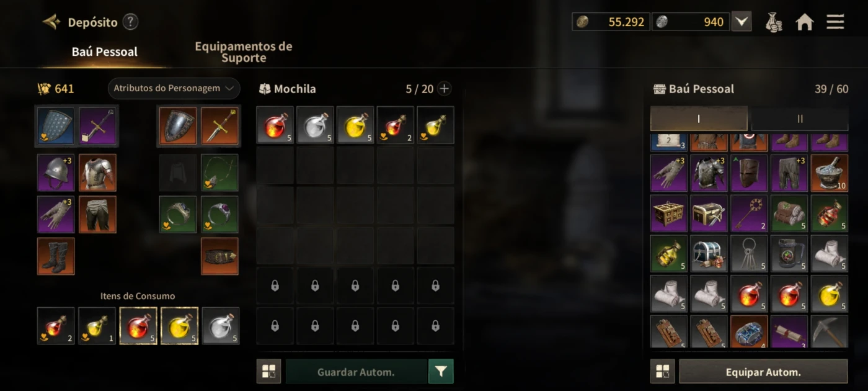Screen dimensions: 868x391
Task: Go back using the Depósito arrow
Action: click(x=51, y=22)
